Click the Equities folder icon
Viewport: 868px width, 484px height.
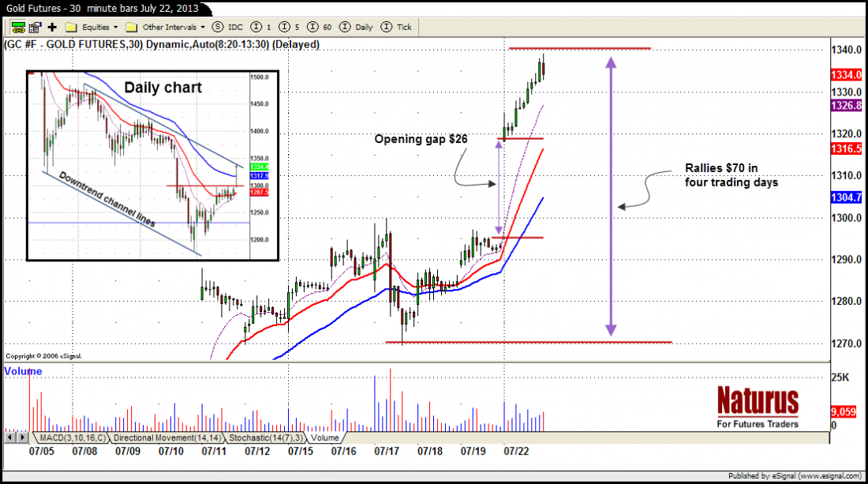[x=70, y=27]
